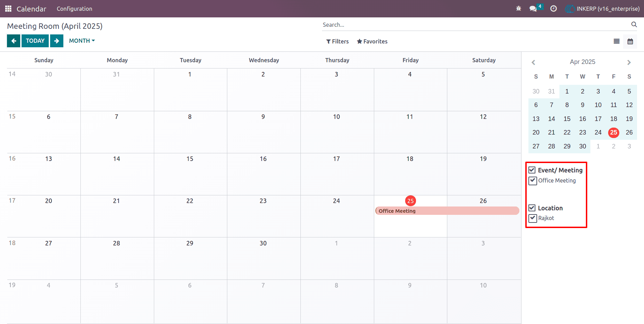
Task: Click day 12 cell in main calendar
Action: [x=484, y=132]
